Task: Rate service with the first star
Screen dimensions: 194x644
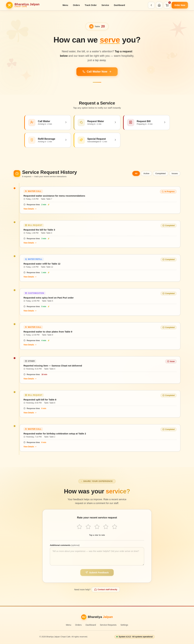Action: click(x=79, y=527)
